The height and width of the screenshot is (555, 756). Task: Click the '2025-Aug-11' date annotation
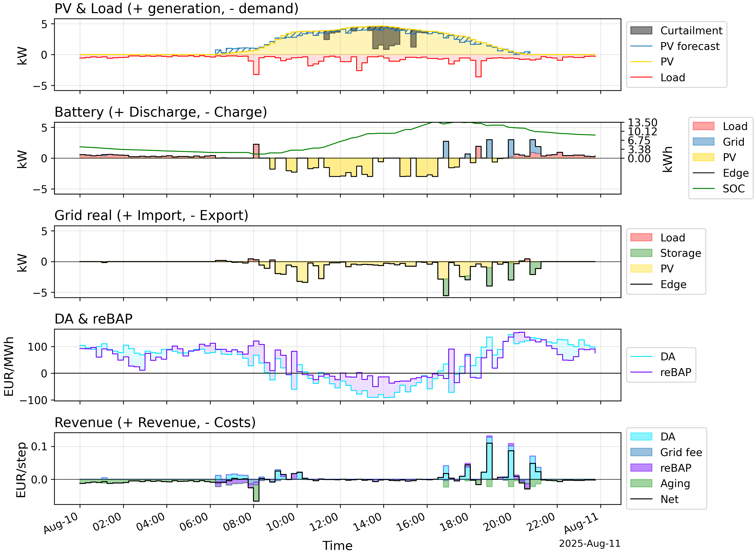[590, 543]
